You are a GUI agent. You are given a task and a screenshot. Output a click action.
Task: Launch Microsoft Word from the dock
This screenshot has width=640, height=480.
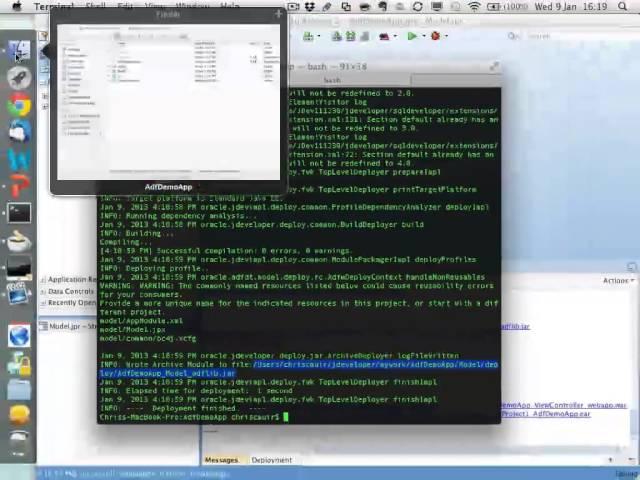19,158
